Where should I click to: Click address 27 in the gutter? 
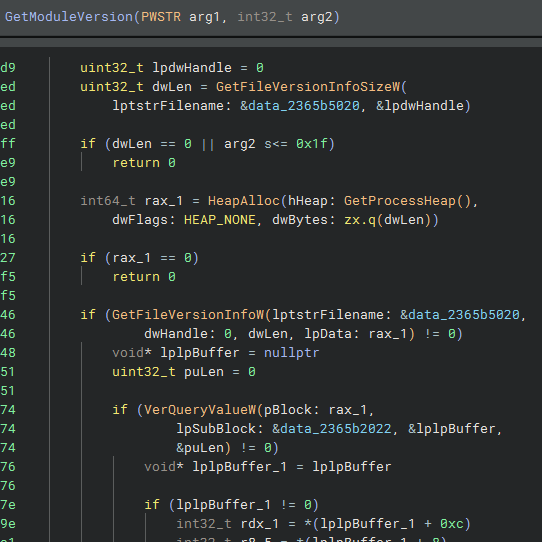pos(8,258)
